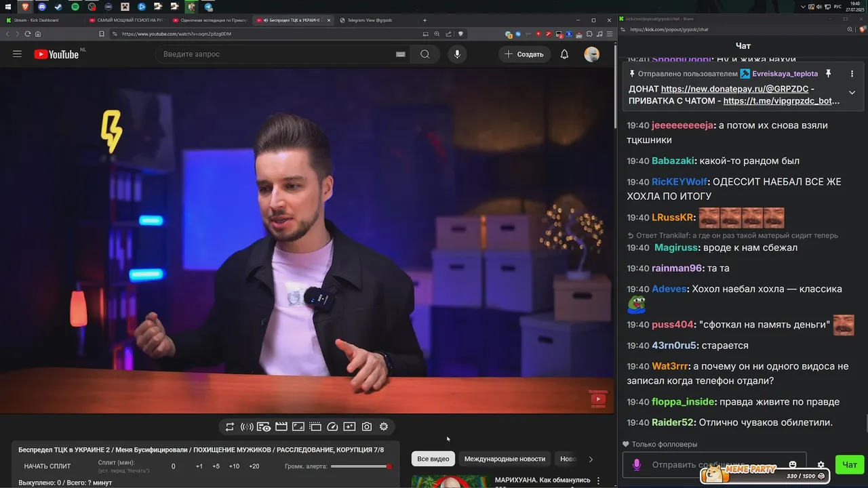
Task: Add +10 minutes to the split
Action: 234,466
